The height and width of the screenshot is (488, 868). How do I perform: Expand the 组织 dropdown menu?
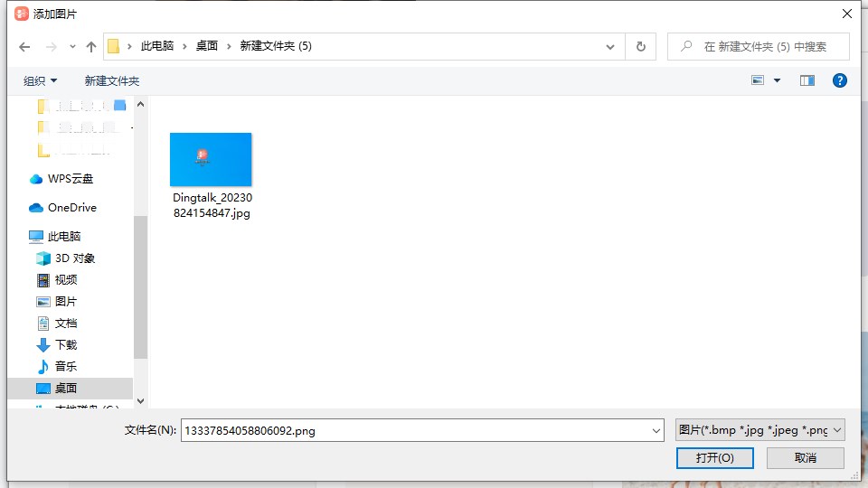pos(40,80)
